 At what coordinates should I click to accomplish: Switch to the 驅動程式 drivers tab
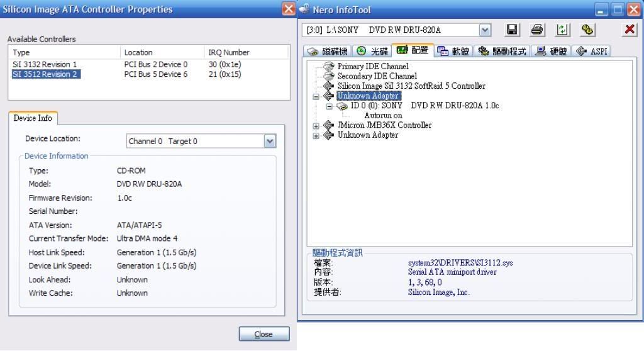(502, 51)
